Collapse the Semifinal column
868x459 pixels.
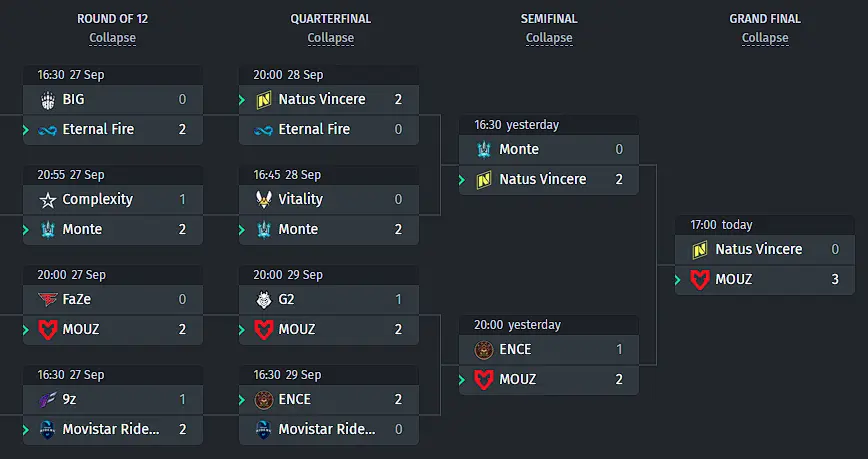[549, 38]
